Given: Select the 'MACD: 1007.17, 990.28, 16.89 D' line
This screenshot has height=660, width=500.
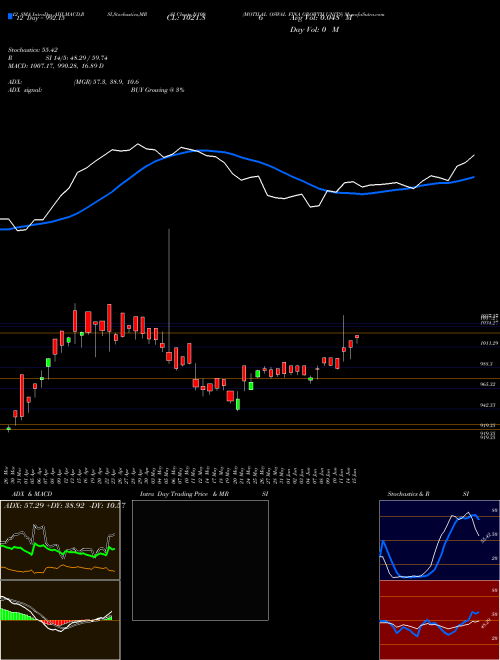Looking at the screenshot, I should pos(56,66).
